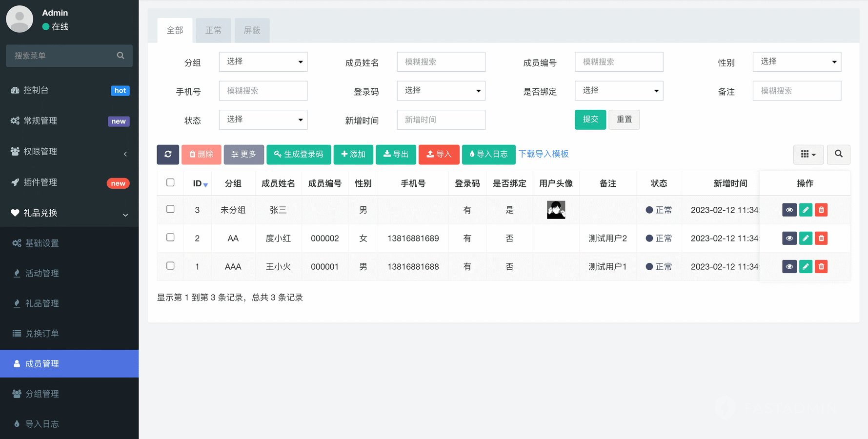Open 分组管理 in the sidebar
This screenshot has height=439, width=868.
pyautogui.click(x=42, y=394)
